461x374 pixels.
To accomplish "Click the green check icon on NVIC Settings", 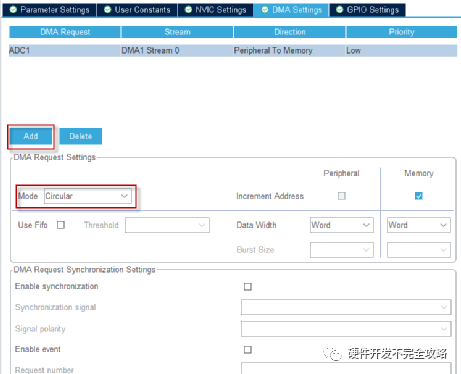I will 188,10.
